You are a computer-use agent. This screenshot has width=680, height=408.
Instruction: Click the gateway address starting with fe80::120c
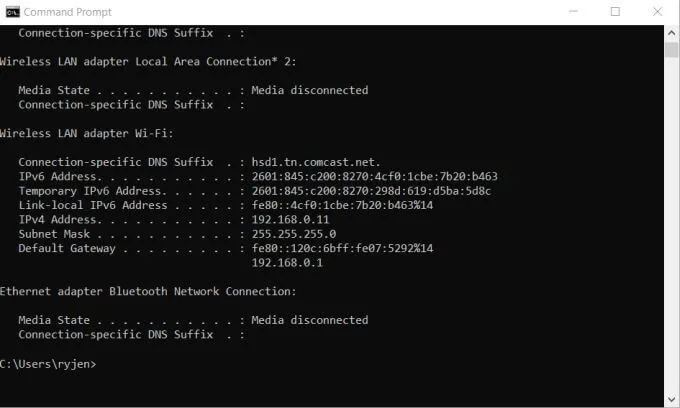tap(342, 249)
